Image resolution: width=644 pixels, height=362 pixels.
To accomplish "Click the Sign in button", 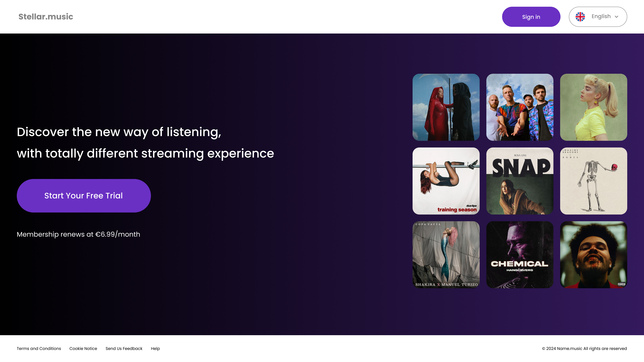I will 531,17.
